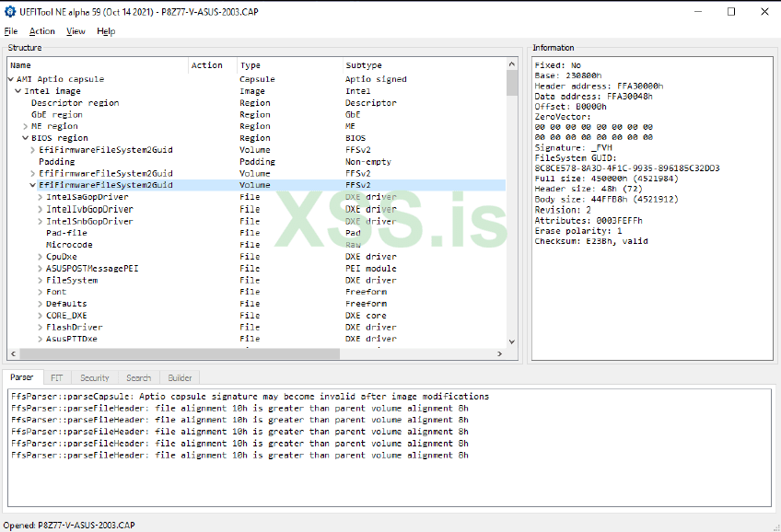Click the parseCapsule Aptio signature warning message
Screen dimensions: 781x532
[250, 397]
